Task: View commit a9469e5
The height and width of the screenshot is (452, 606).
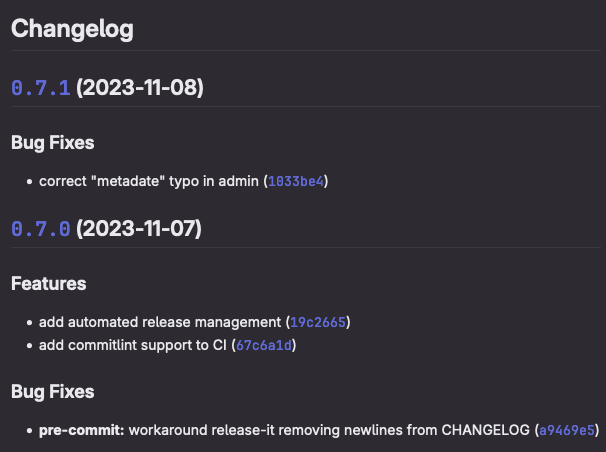Action: point(567,430)
